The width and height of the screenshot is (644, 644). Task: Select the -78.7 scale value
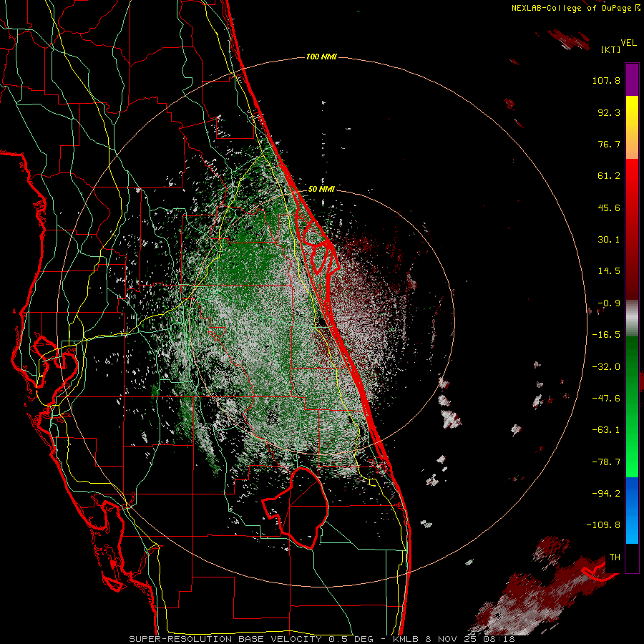[606, 462]
